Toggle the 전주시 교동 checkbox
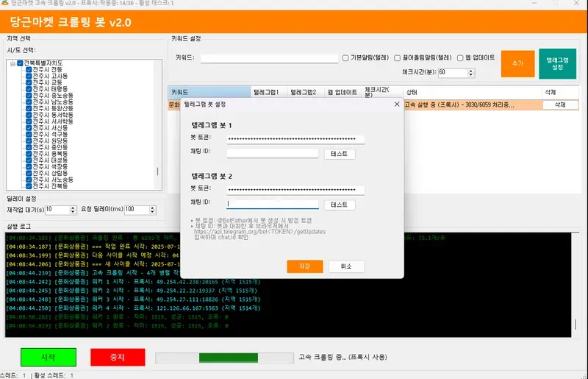The image size is (588, 379). click(29, 82)
